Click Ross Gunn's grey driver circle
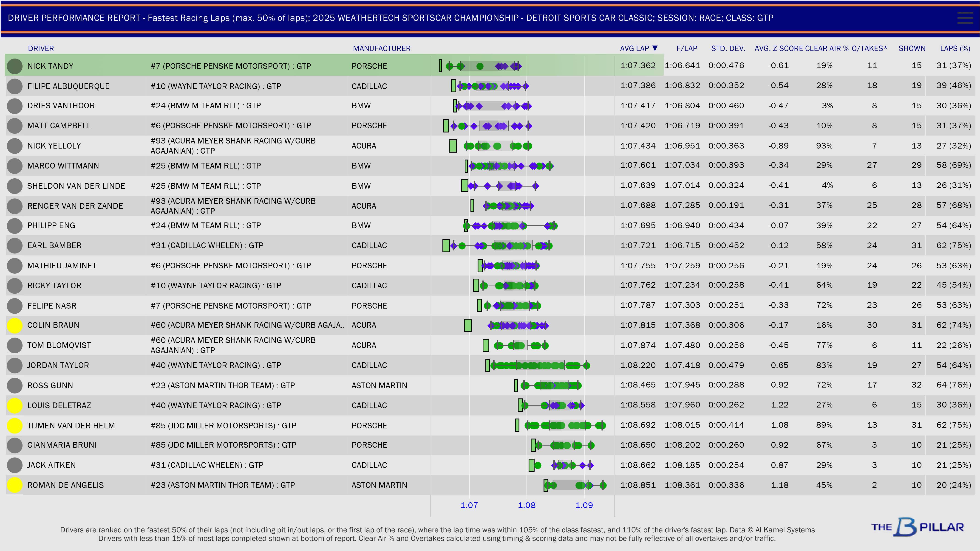Viewport: 980px width, 551px height. click(15, 386)
